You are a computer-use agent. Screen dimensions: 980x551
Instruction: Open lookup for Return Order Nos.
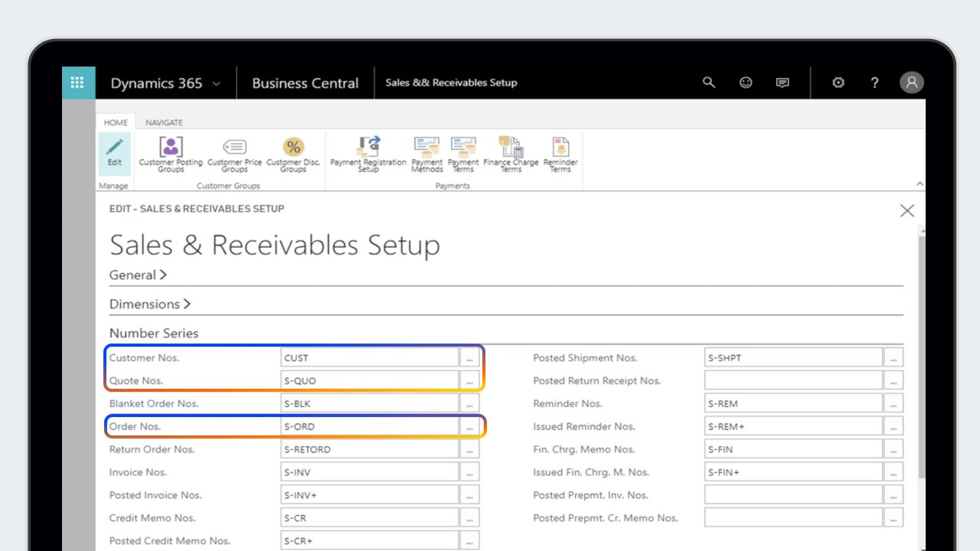point(469,449)
